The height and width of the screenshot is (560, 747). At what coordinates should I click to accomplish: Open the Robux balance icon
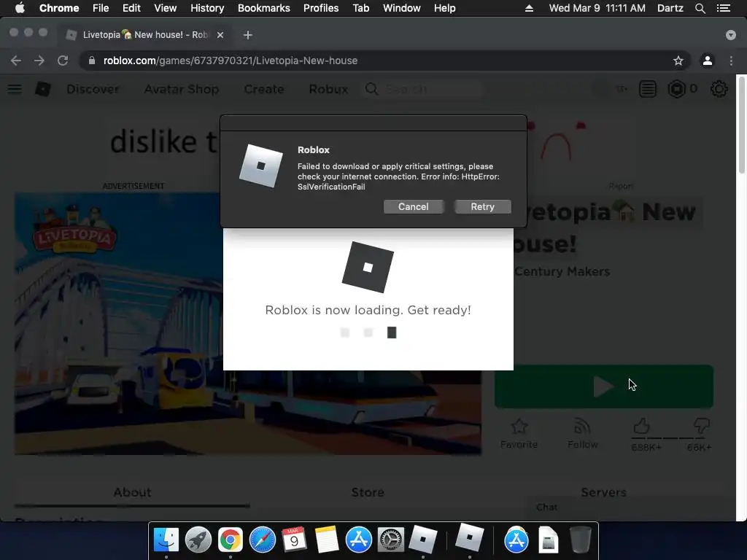point(676,89)
